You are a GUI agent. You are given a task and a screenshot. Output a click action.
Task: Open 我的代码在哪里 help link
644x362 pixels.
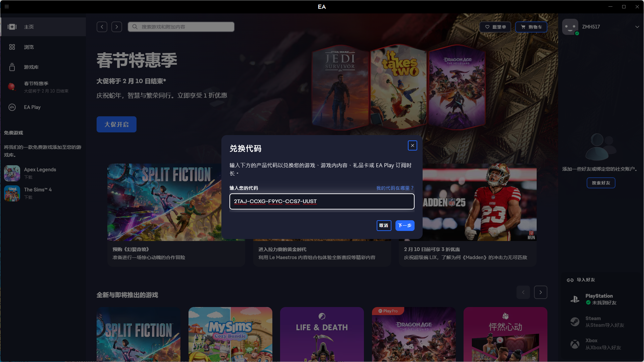(x=395, y=188)
